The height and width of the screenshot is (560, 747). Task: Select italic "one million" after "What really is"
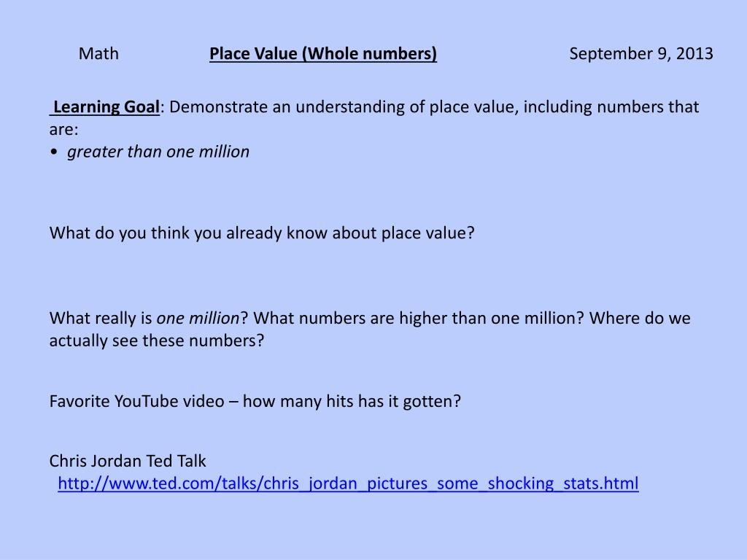pyautogui.click(x=198, y=318)
